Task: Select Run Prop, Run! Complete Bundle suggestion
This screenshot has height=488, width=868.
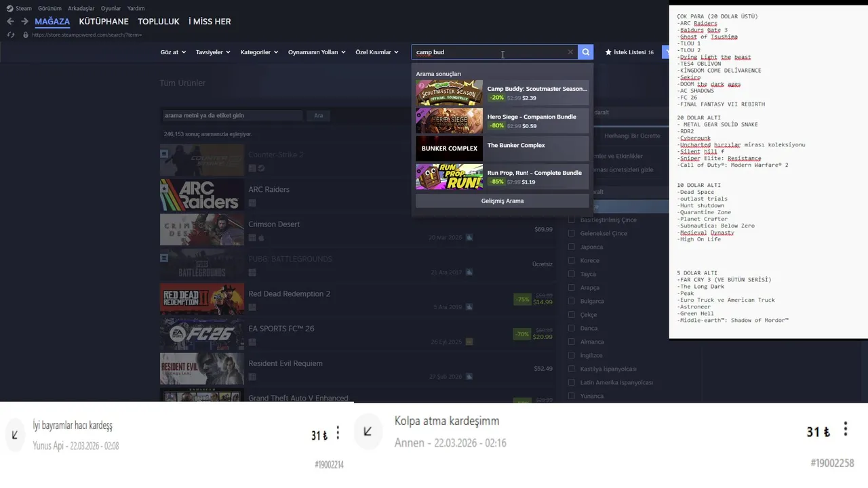Action: [x=502, y=177]
